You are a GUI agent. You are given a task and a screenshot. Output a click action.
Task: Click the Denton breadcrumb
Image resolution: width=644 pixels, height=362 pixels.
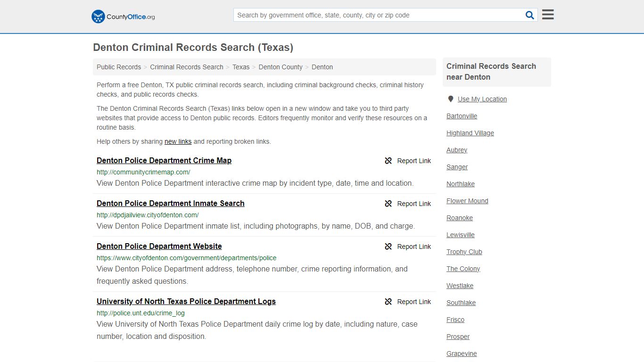tap(322, 67)
